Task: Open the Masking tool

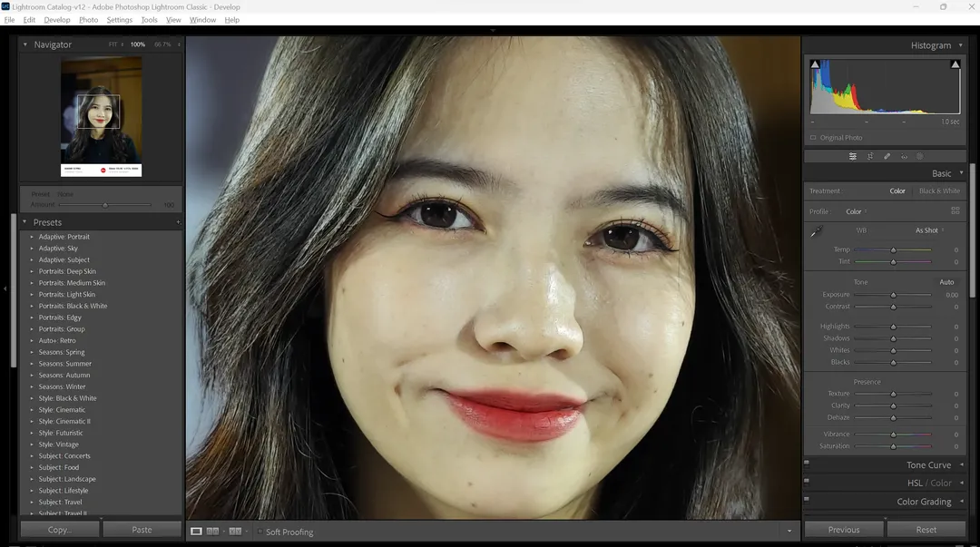Action: click(x=919, y=156)
